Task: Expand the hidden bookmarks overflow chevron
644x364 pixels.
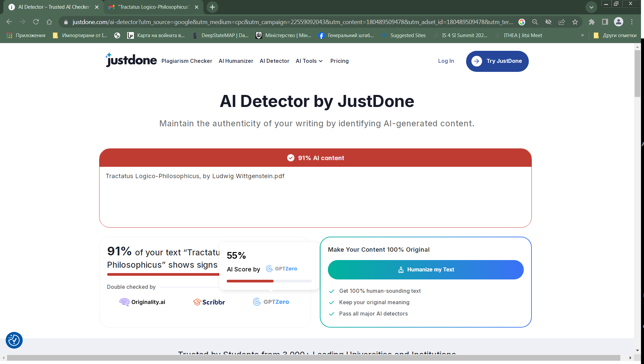Action: pos(583,35)
